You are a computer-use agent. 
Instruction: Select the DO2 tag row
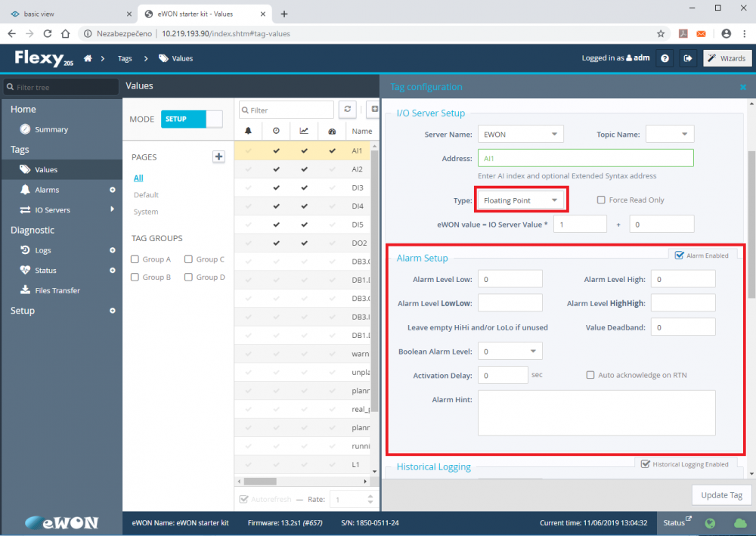[x=302, y=243]
